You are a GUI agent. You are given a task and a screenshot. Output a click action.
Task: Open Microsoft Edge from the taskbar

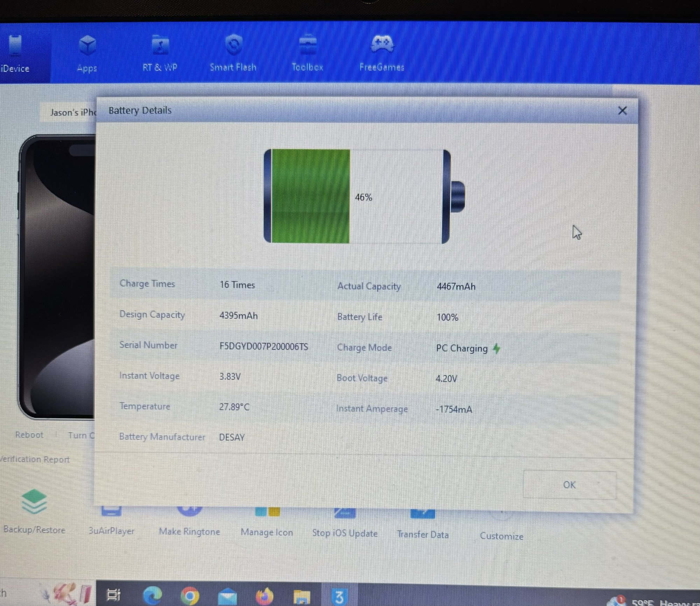152,595
